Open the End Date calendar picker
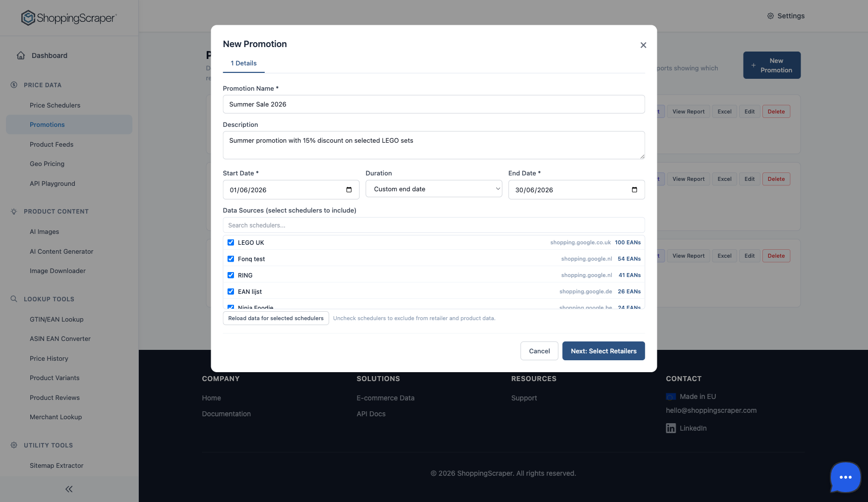868x502 pixels. point(635,190)
